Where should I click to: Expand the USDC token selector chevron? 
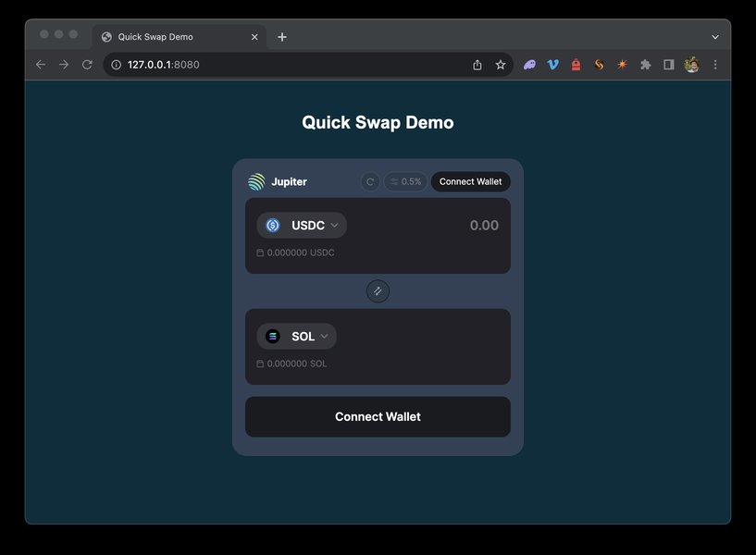(335, 225)
